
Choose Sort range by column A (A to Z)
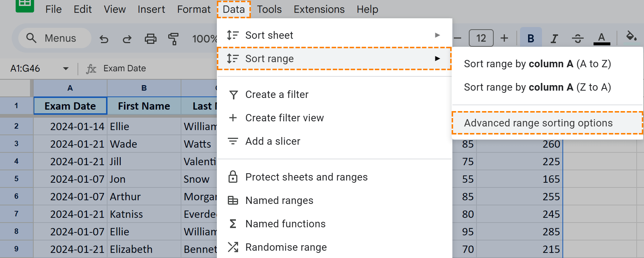[x=547, y=64]
